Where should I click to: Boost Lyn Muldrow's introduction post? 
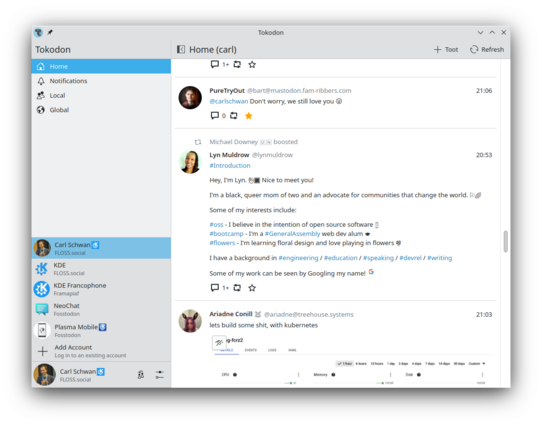(237, 287)
